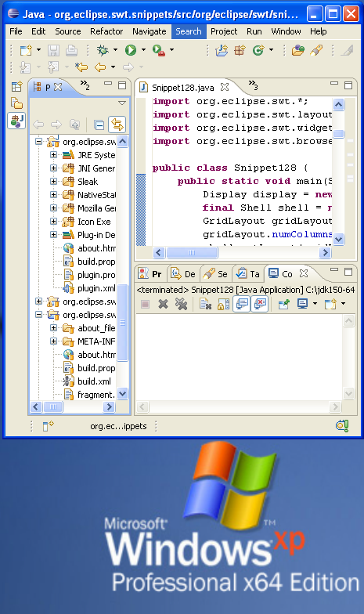Screen dimensions: 364x614
Task: Open the External Tools dropdown arrow
Action: [x=171, y=50]
